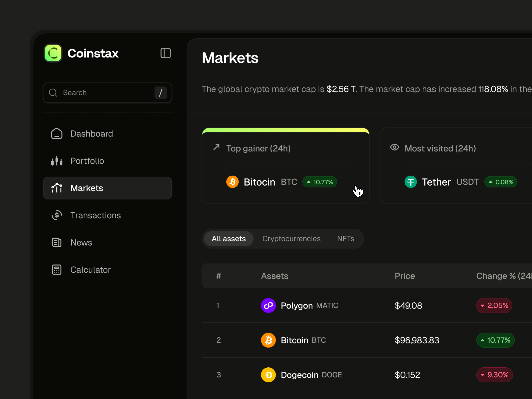Click Bitcoin's green 10.77% change badge
The width and height of the screenshot is (532, 399).
[x=495, y=340]
